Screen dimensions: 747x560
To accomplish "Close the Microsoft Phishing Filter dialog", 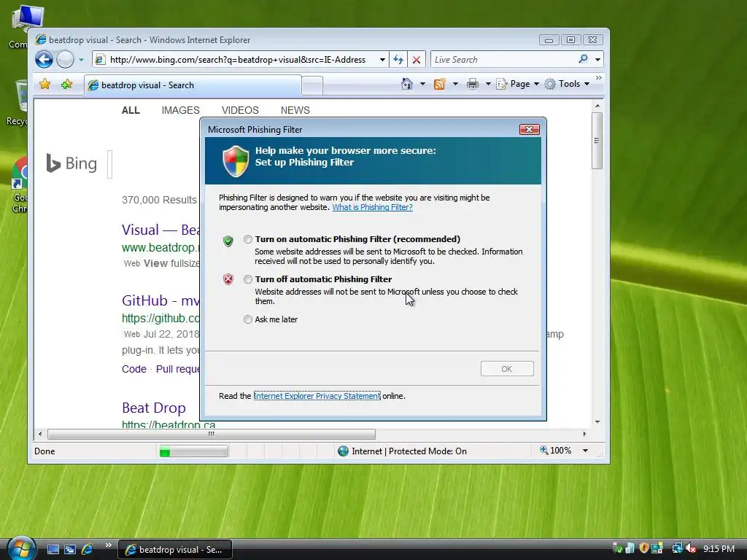I will [529, 130].
